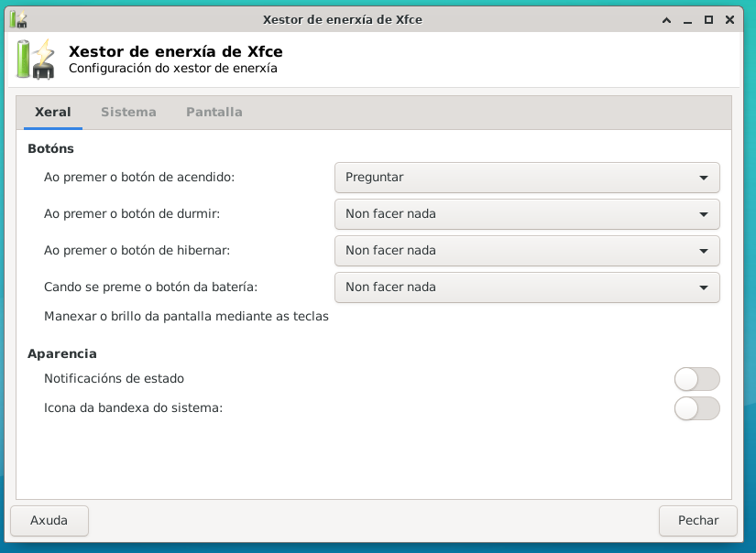This screenshot has height=553, width=756.
Task: Maximize the power manager window
Action: point(708,19)
